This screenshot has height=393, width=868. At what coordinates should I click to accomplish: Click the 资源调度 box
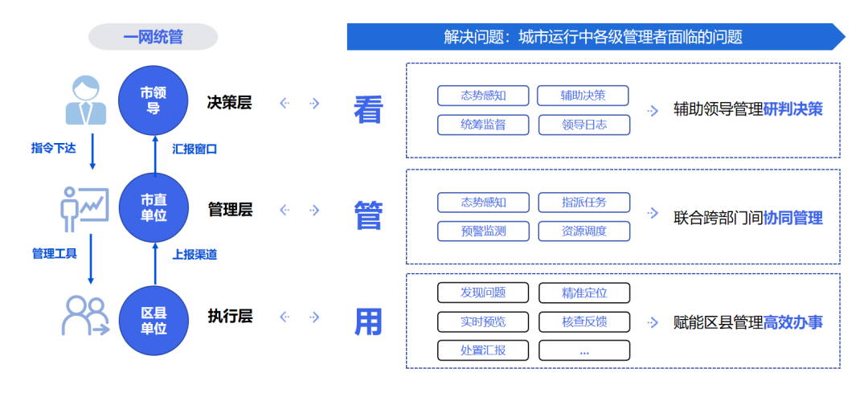pos(584,231)
